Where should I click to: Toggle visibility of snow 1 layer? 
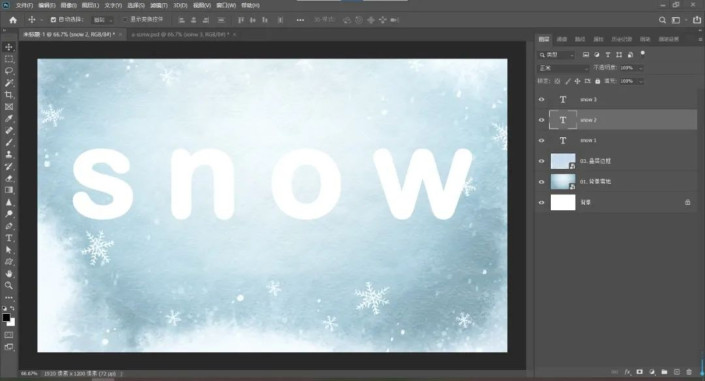tap(541, 140)
